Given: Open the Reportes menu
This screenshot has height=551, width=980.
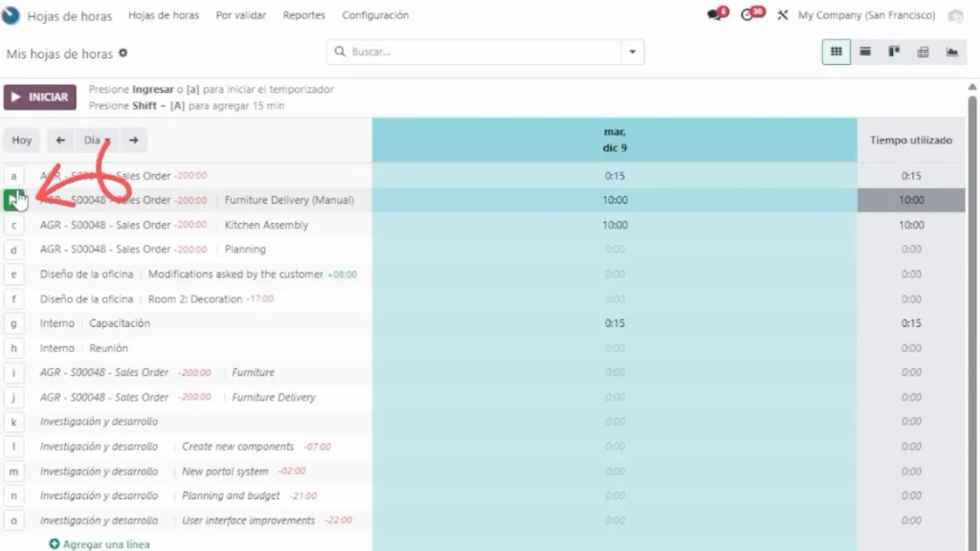Looking at the screenshot, I should pyautogui.click(x=304, y=15).
